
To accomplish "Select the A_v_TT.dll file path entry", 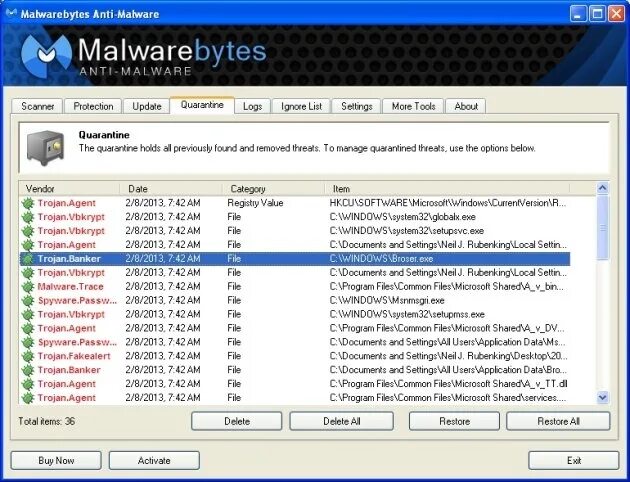I will pyautogui.click(x=448, y=384).
